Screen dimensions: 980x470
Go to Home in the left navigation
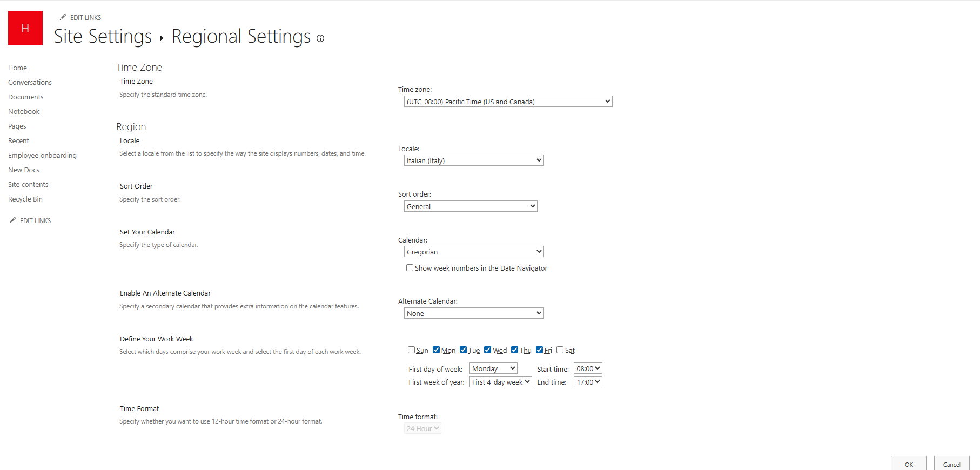[17, 68]
